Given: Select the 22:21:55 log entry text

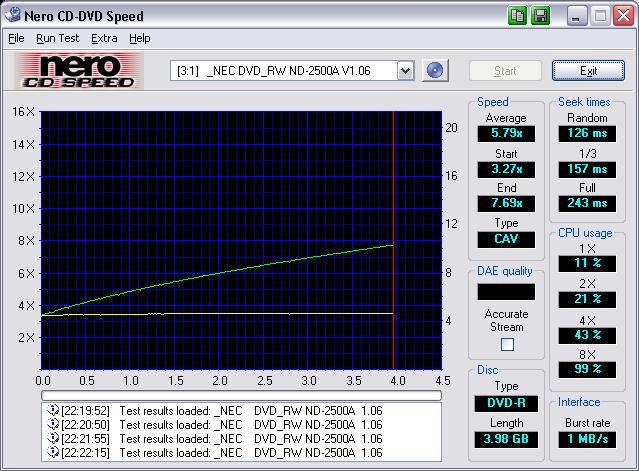Looking at the screenshot, I should tap(222, 438).
